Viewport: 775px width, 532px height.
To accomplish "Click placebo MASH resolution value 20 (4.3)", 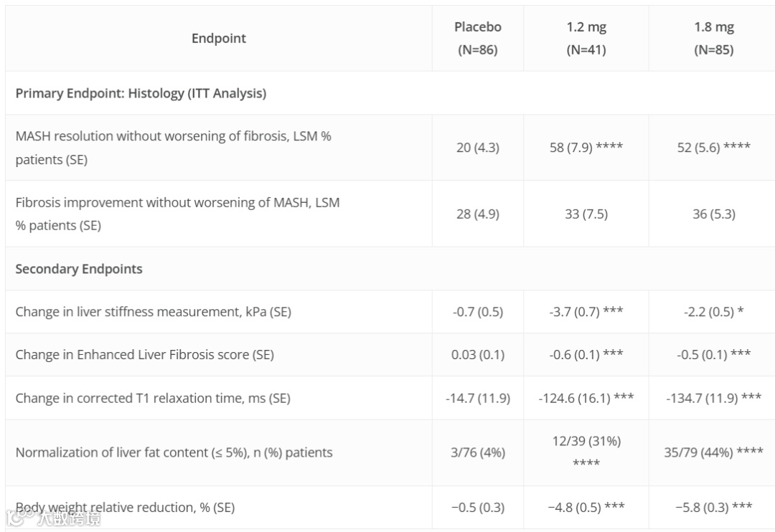I will [x=477, y=148].
